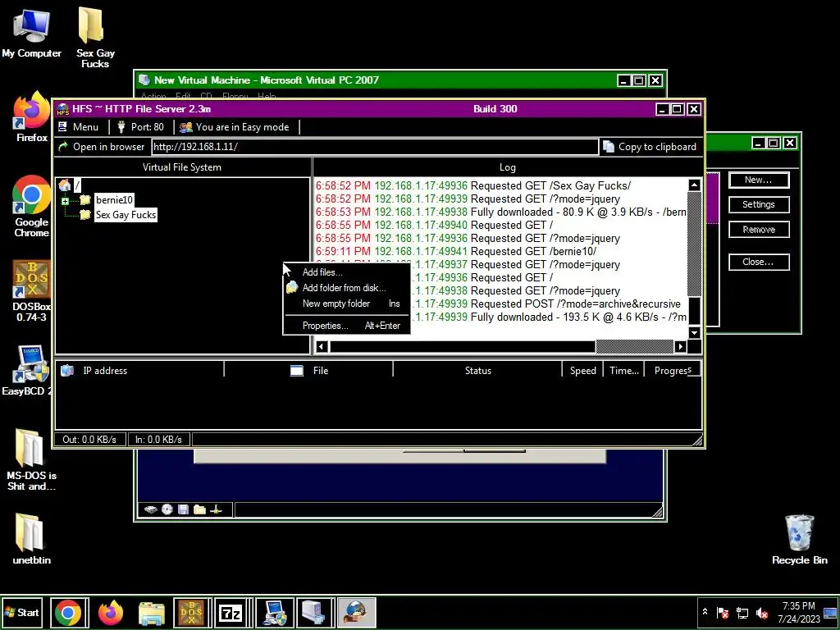Click the log horizontal scroll left arrow
Image resolution: width=840 pixels, height=630 pixels.
point(321,347)
